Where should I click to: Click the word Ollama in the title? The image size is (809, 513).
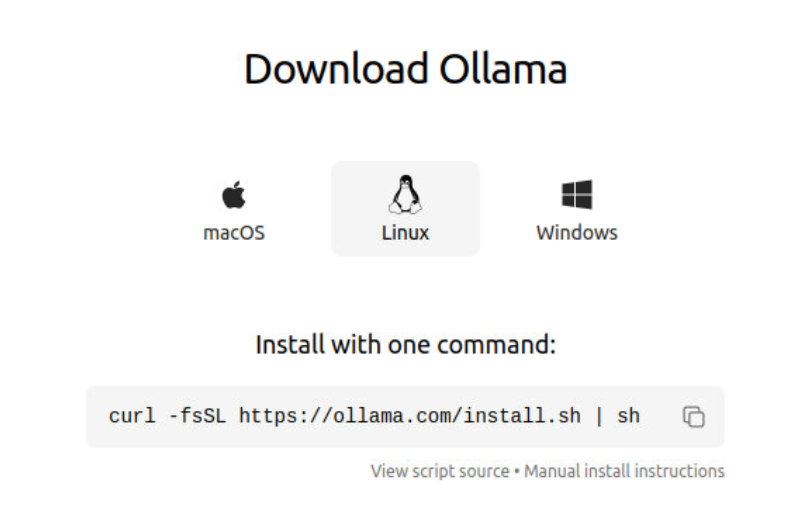coord(503,69)
